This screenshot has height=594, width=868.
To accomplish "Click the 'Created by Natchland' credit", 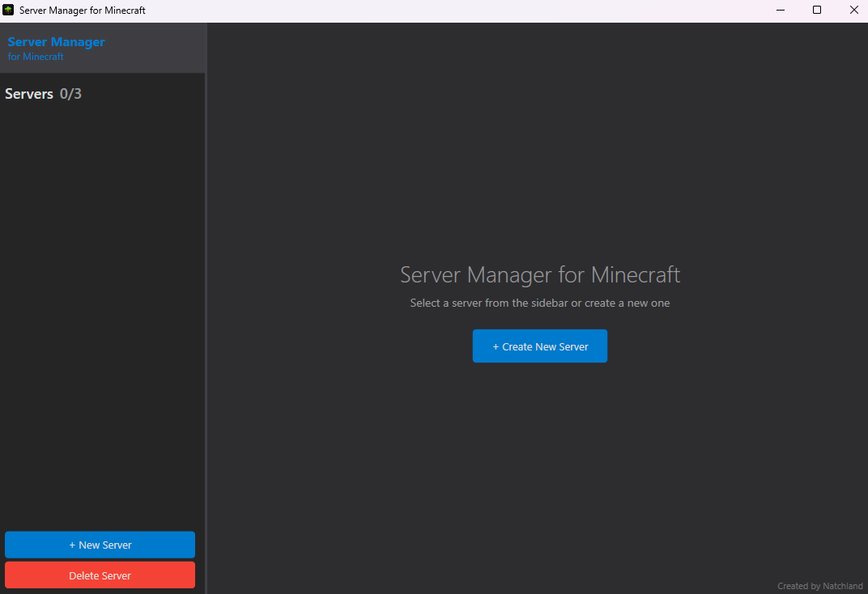I will (x=819, y=585).
